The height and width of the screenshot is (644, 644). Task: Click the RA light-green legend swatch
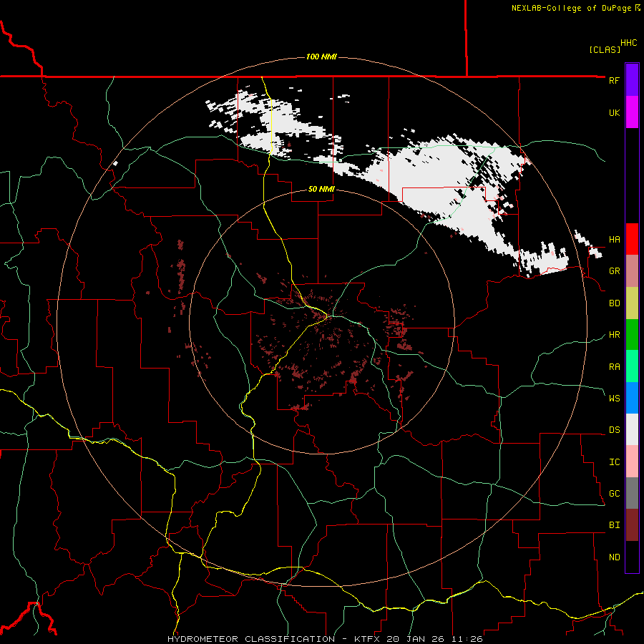coord(632,366)
